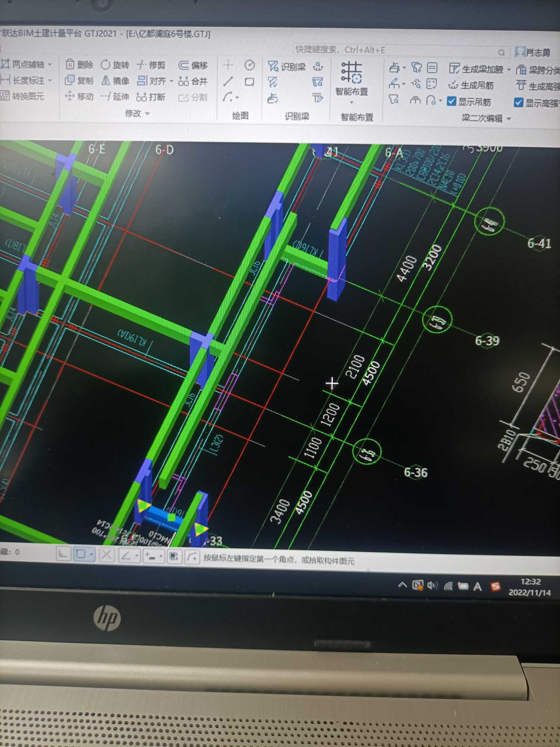Select the 打断 (Break) tool

point(150,97)
